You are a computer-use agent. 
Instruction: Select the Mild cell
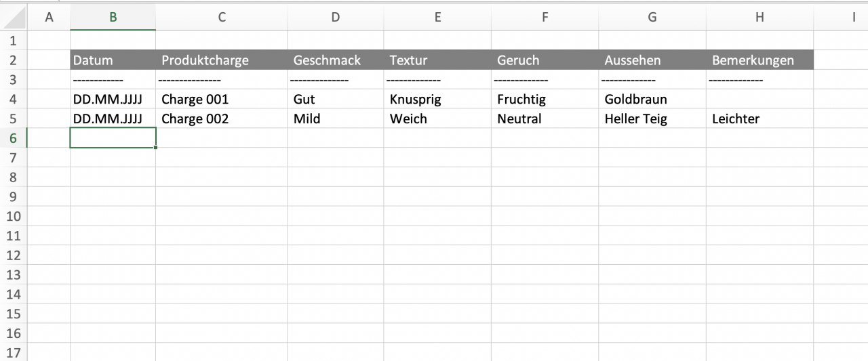[x=335, y=119]
